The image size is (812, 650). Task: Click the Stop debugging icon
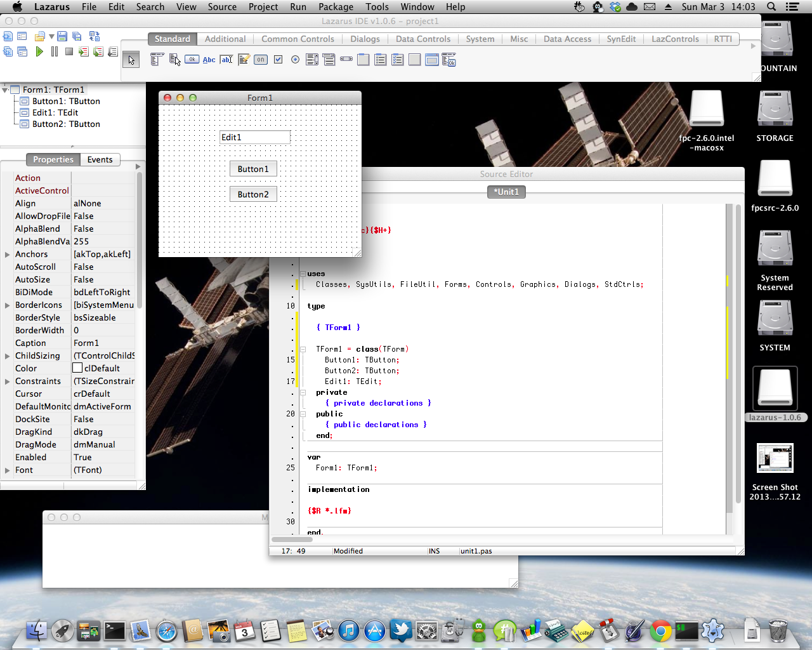click(69, 51)
